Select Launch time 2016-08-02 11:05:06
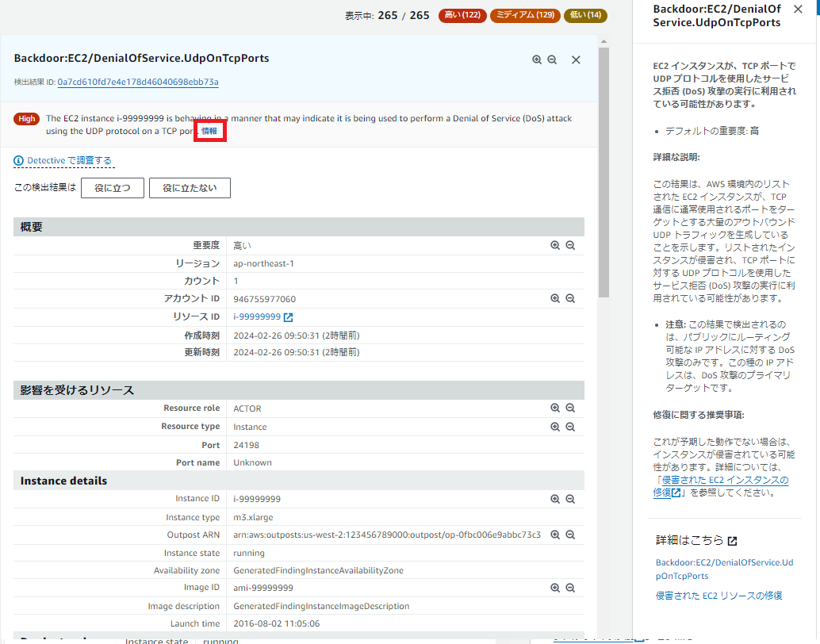Image resolution: width=820 pixels, height=644 pixels. (x=277, y=623)
